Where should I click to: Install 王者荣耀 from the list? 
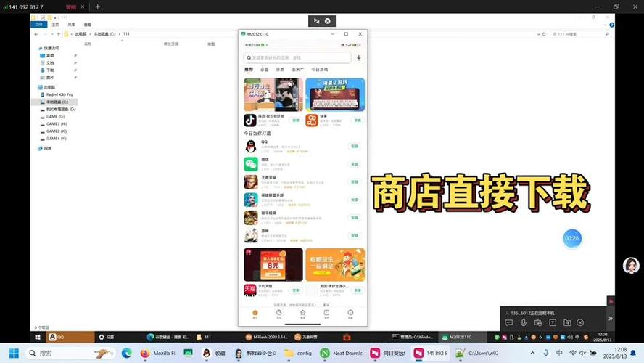click(355, 181)
